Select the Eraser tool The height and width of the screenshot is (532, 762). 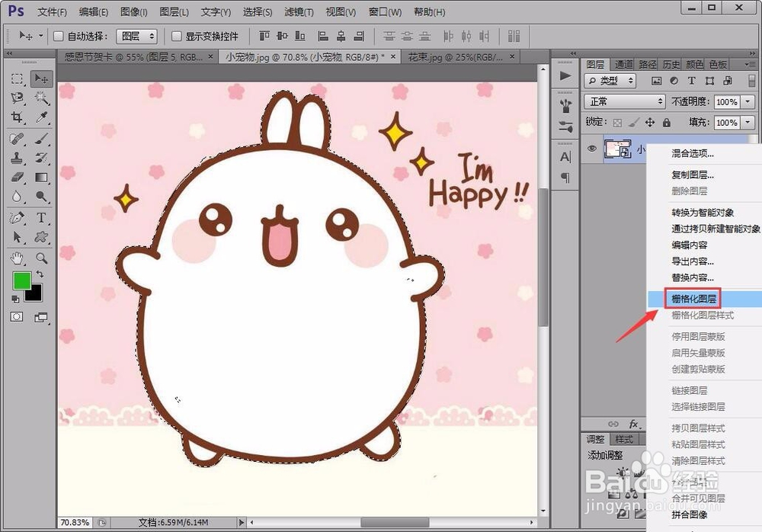pyautogui.click(x=18, y=177)
